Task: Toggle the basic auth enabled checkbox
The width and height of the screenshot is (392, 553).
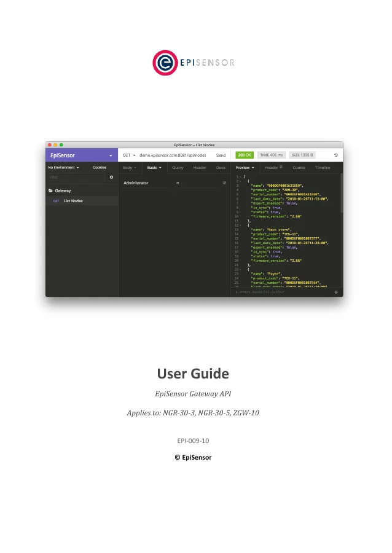Action: (224, 182)
